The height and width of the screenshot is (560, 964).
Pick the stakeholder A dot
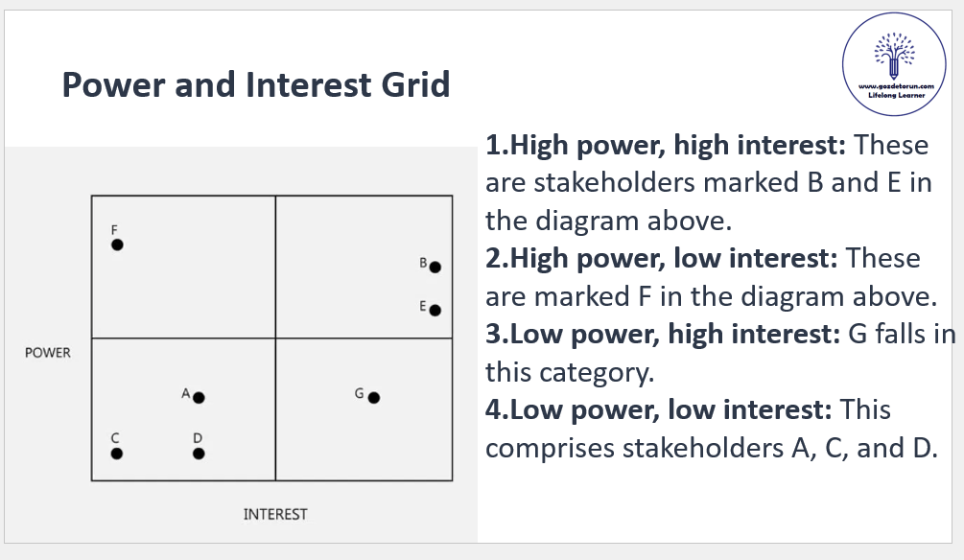pyautogui.click(x=199, y=397)
